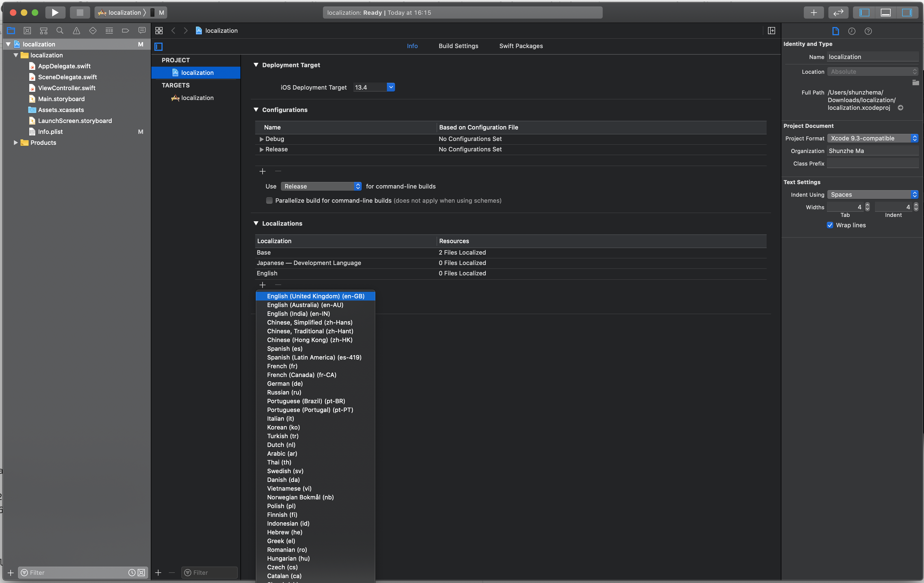Open the Debug navigator
The height and width of the screenshot is (583, 924).
109,30
